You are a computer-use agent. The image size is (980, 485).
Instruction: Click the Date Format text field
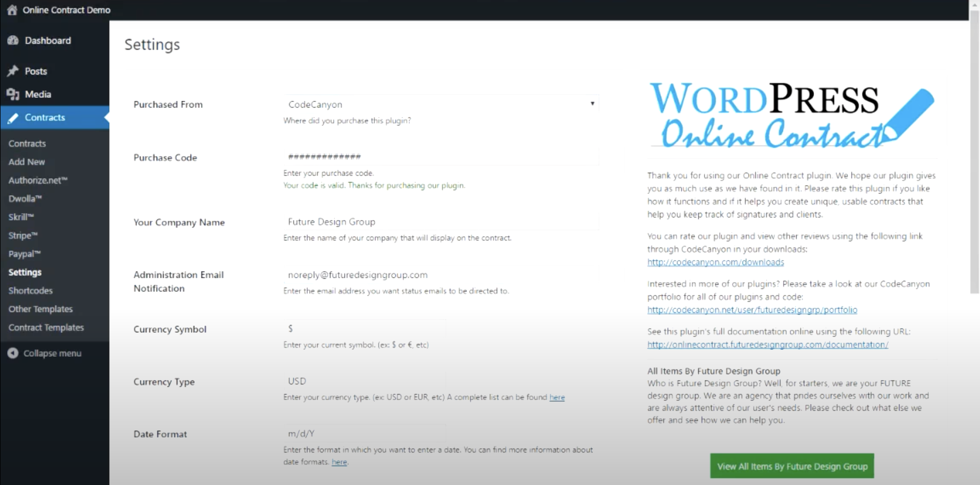tap(364, 433)
